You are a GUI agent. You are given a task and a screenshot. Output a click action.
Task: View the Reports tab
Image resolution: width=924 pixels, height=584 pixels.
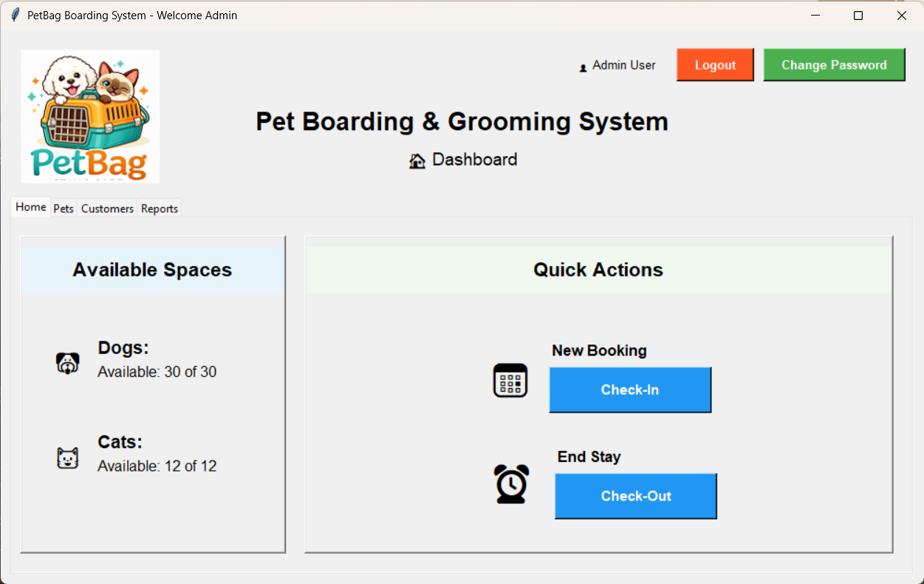coord(159,208)
